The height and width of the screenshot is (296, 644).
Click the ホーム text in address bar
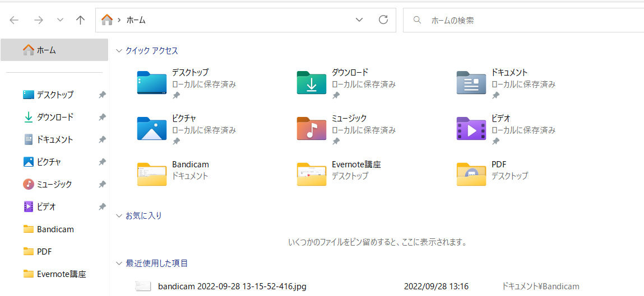(x=136, y=20)
